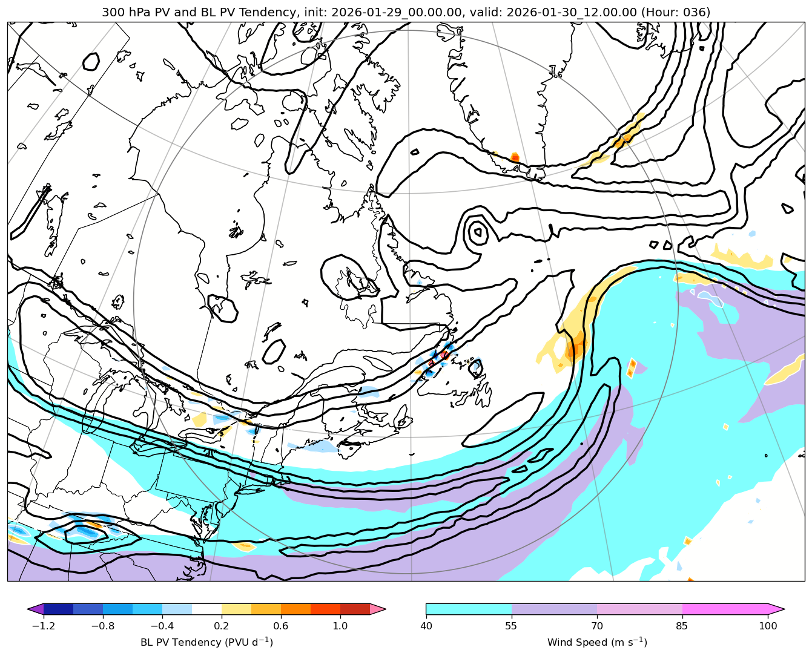Click the −1.2 tick label on PV colorbar

(44, 626)
